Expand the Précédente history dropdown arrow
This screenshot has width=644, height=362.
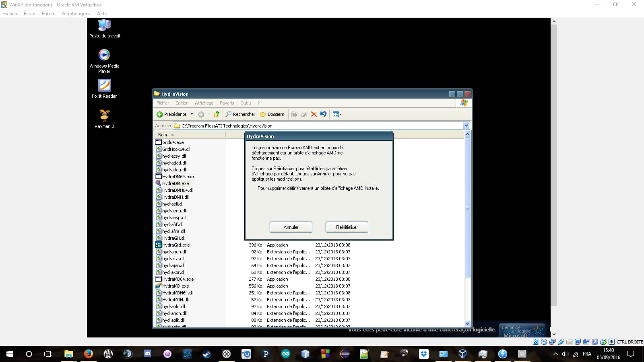192,114
